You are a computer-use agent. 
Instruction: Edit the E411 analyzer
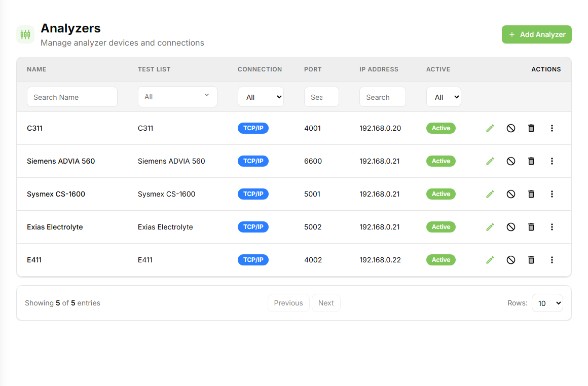click(490, 260)
